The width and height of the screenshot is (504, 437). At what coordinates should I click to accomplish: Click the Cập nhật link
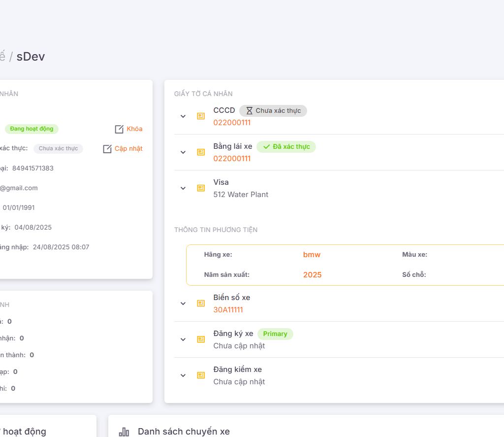click(x=128, y=149)
